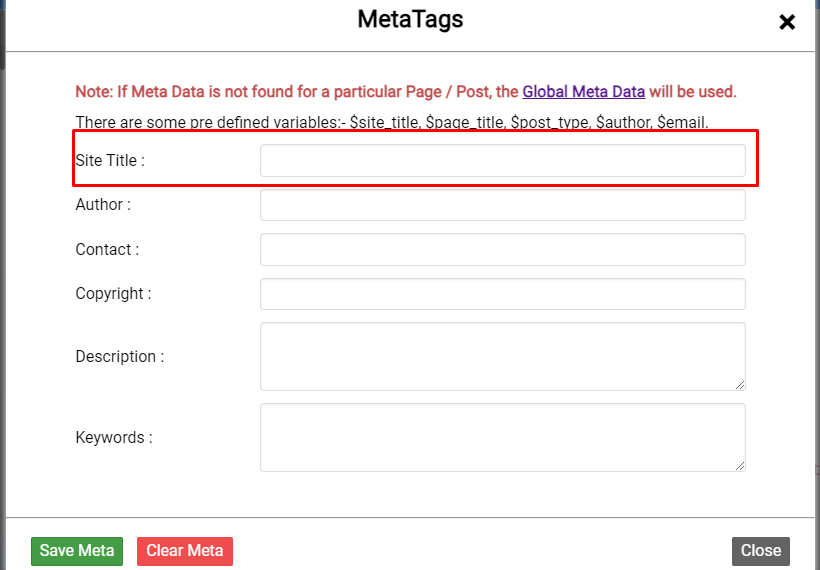Grab the Description textarea resize handle
Image resolution: width=820 pixels, height=570 pixels.
coord(739,385)
